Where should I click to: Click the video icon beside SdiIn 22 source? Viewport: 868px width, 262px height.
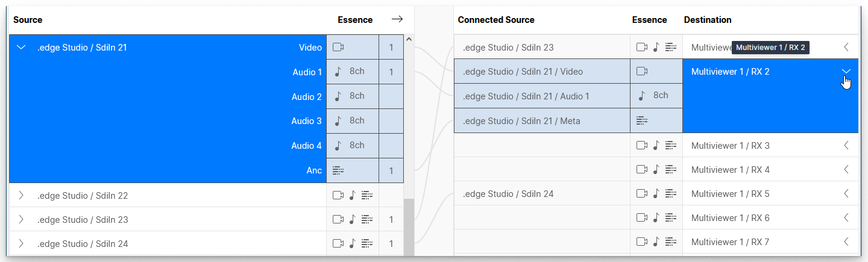pos(338,195)
